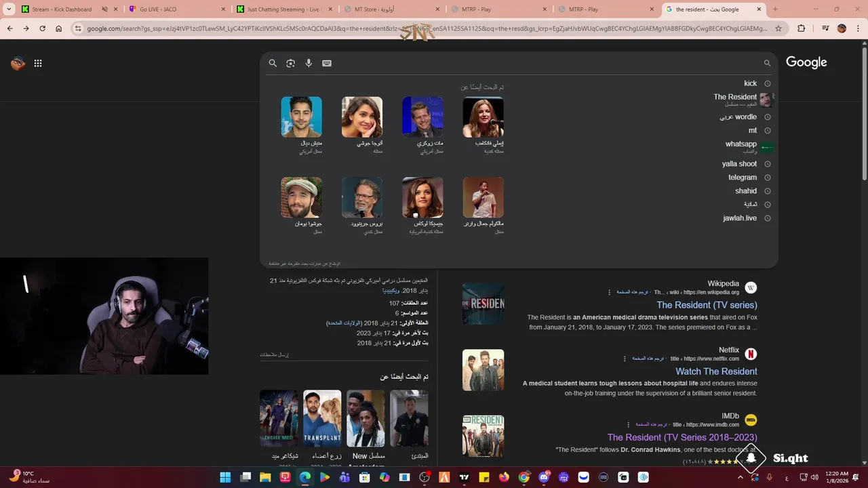The width and height of the screenshot is (868, 488).
Task: Close the Go LIVE - JACO tab
Action: 223,9
